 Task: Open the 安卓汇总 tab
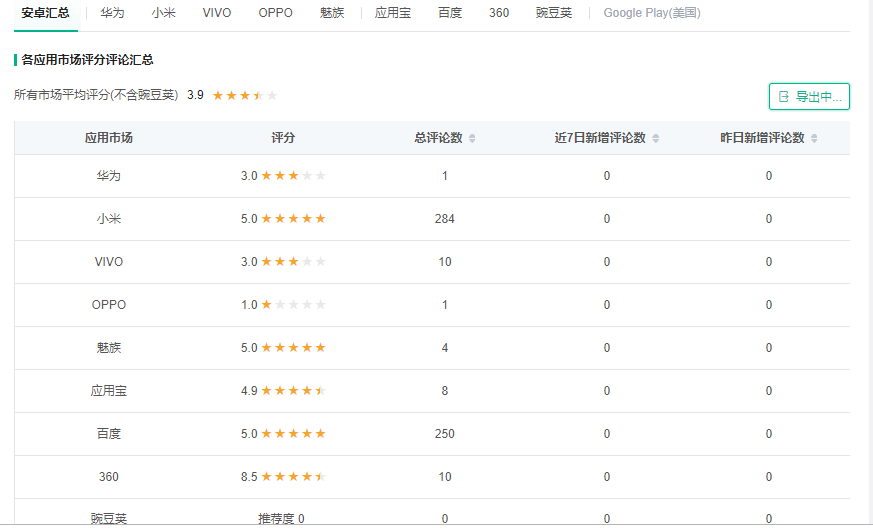[x=46, y=13]
